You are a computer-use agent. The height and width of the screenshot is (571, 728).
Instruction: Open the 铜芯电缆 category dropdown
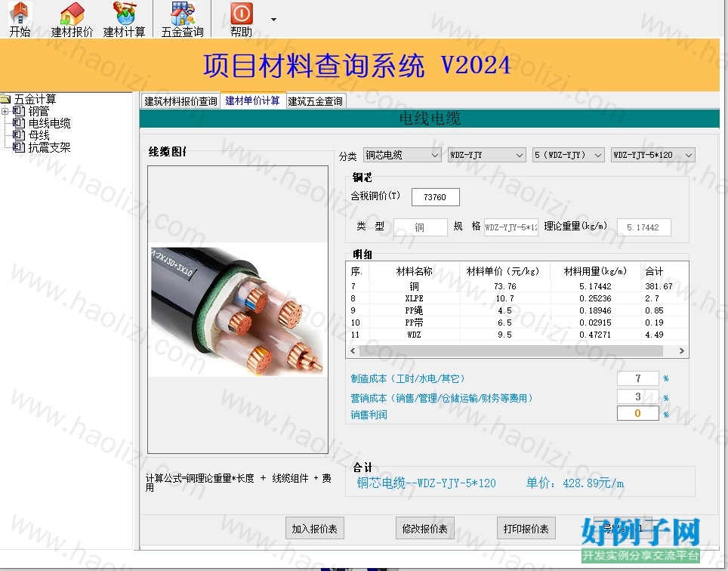click(x=402, y=155)
